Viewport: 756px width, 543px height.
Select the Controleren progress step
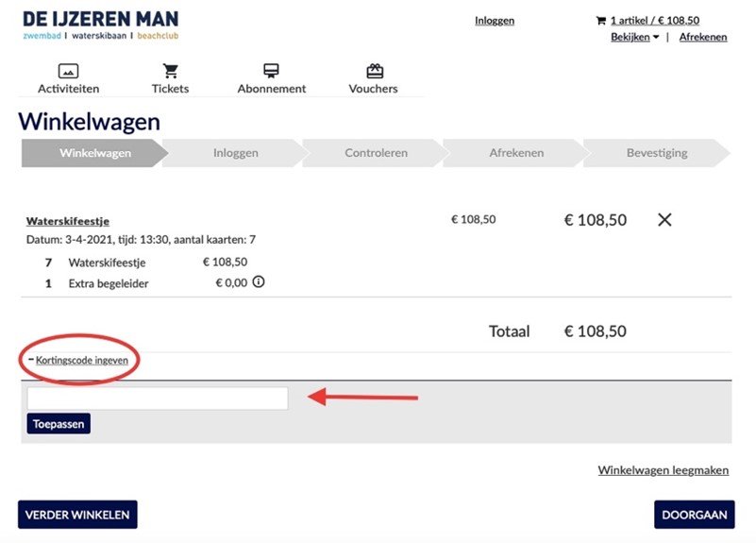376,153
